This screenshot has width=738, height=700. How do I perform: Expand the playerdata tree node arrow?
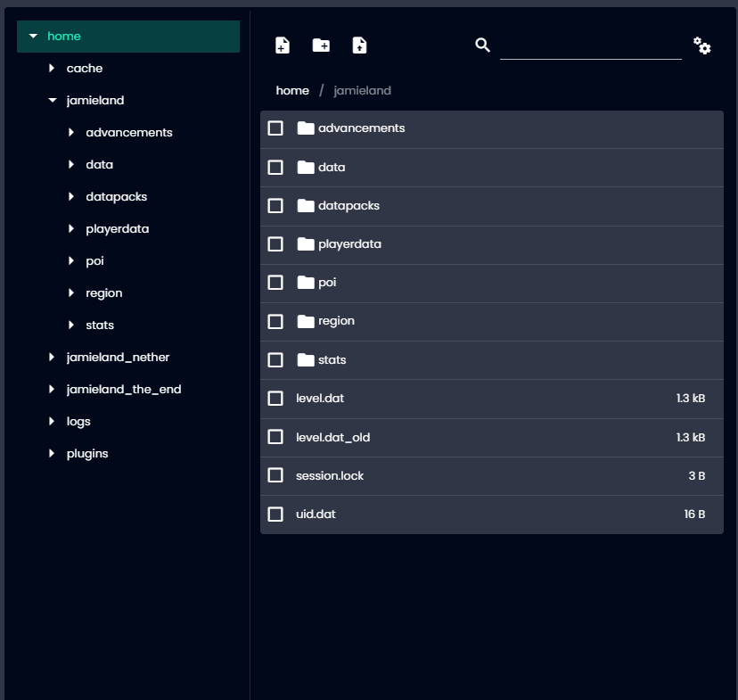[71, 228]
